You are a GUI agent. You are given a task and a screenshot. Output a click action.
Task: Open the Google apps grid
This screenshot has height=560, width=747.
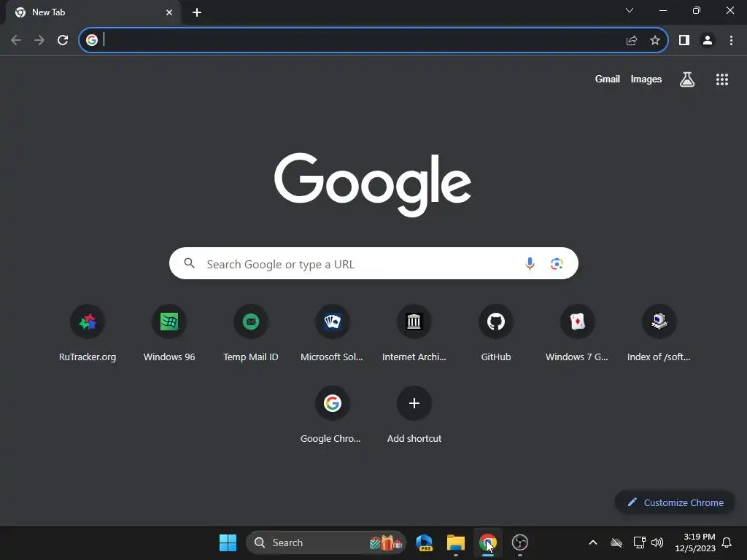coord(722,79)
